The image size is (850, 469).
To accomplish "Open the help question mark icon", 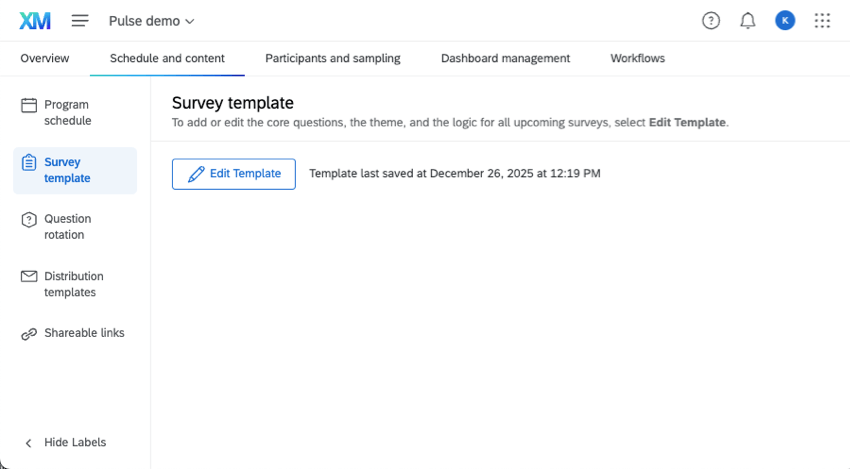I will pos(711,21).
